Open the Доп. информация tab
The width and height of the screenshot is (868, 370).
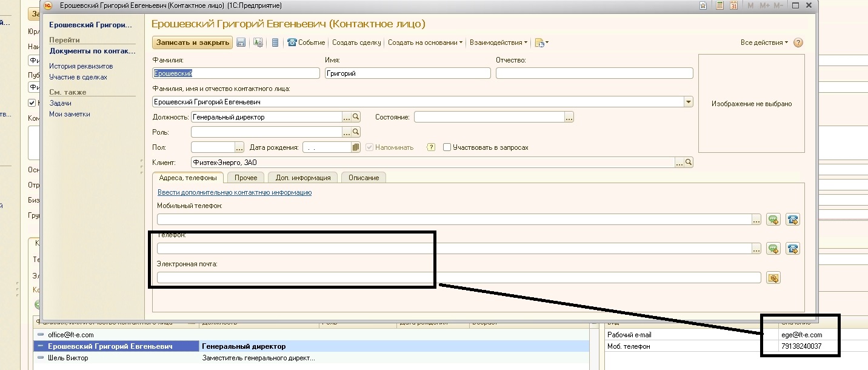[303, 178]
